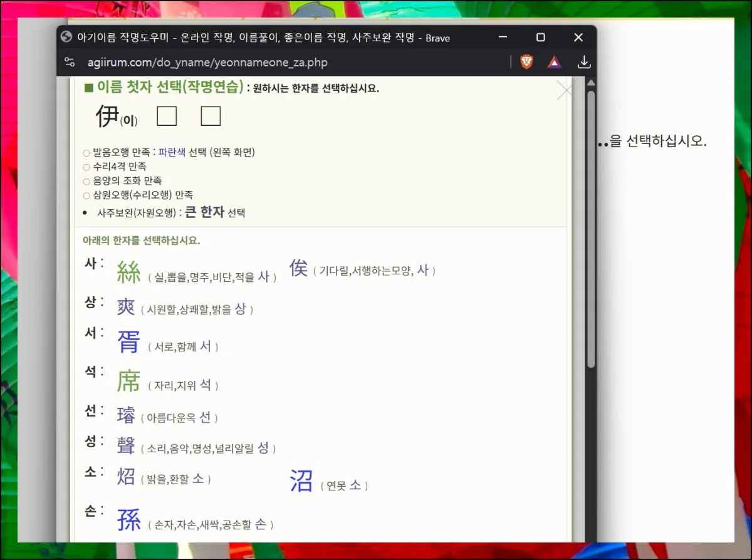
Task: Click the site settings icon beside URL
Action: [x=70, y=62]
